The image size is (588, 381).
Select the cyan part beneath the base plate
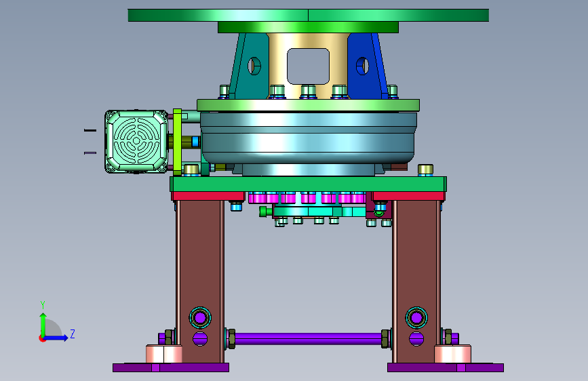tap(319, 212)
